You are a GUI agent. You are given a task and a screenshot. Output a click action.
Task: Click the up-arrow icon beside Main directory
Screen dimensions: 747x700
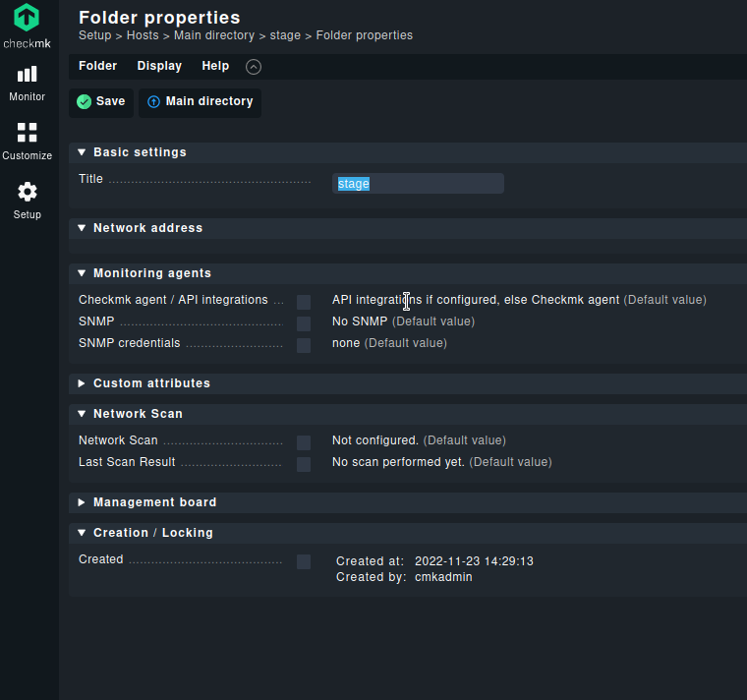point(153,101)
